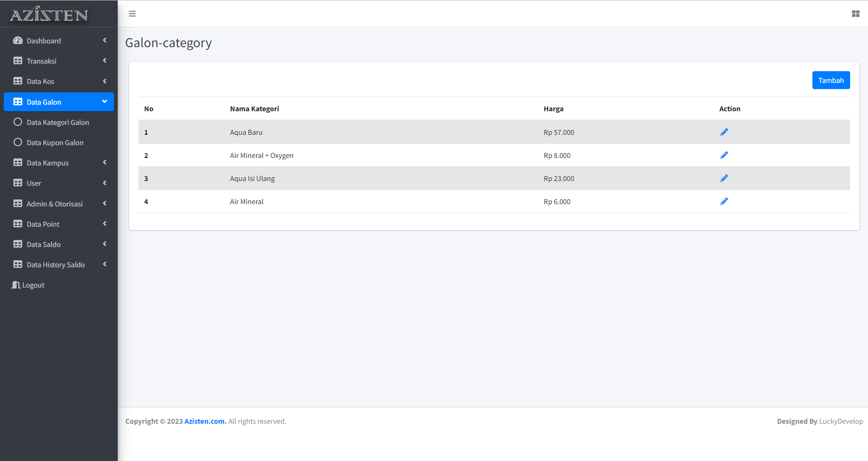Click the Tambah button
This screenshot has width=868, height=461.
(x=831, y=80)
